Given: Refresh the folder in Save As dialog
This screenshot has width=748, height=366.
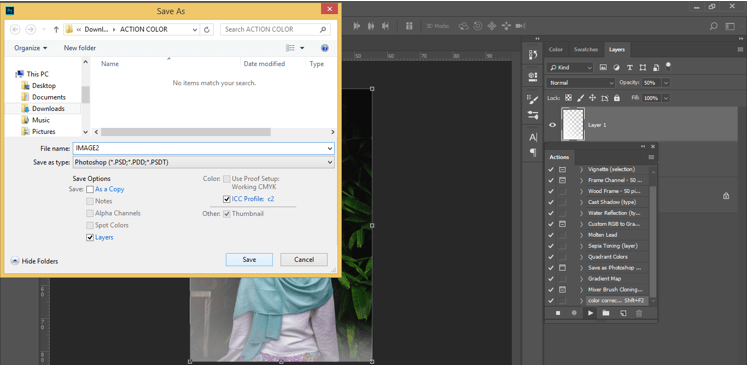Looking at the screenshot, I should pos(207,29).
